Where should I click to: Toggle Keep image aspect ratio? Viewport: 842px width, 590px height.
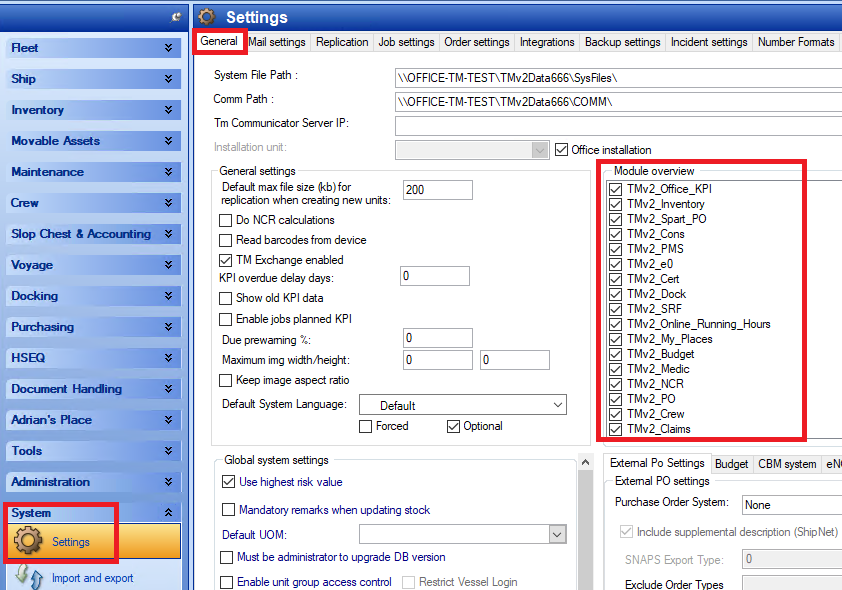226,382
